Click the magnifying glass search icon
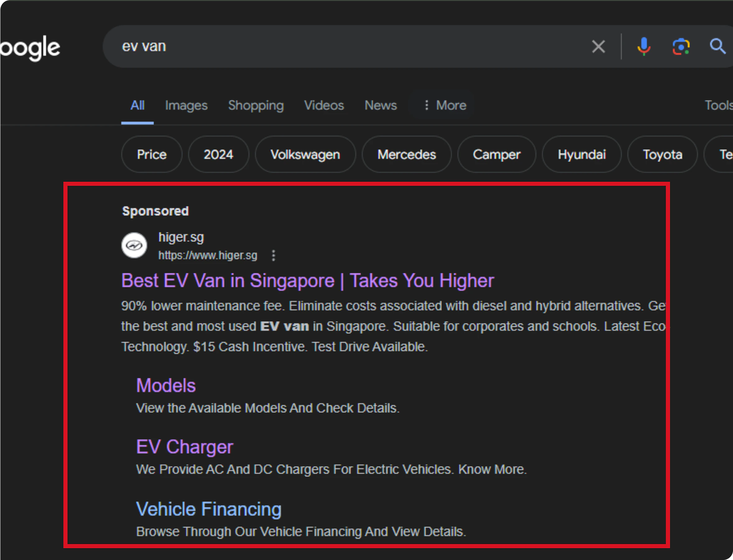This screenshot has width=733, height=560. click(x=717, y=46)
